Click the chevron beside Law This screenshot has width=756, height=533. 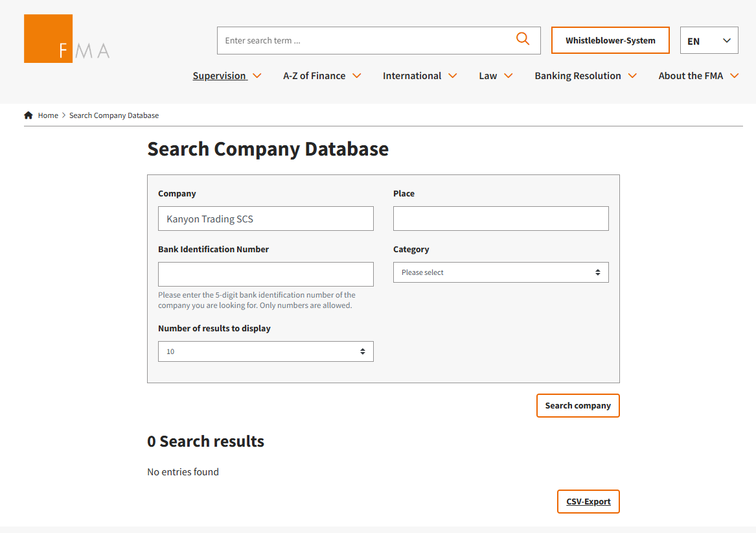click(509, 76)
